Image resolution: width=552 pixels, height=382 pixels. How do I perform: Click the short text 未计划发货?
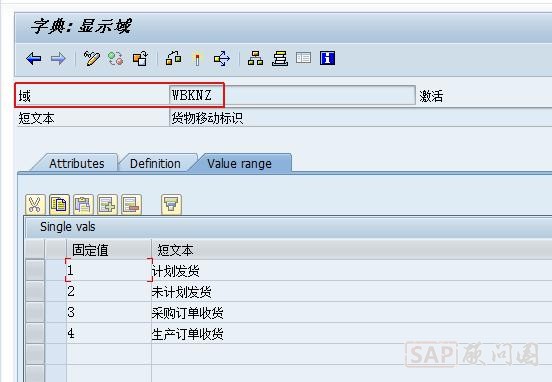(182, 292)
